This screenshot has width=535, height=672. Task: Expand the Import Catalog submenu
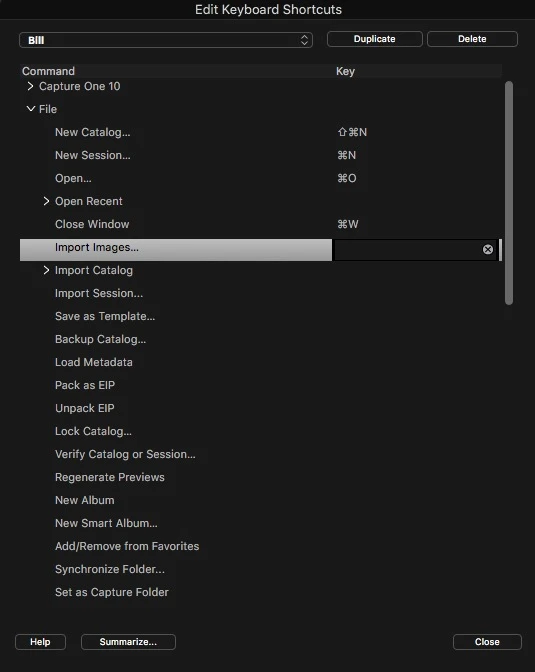[46, 270]
